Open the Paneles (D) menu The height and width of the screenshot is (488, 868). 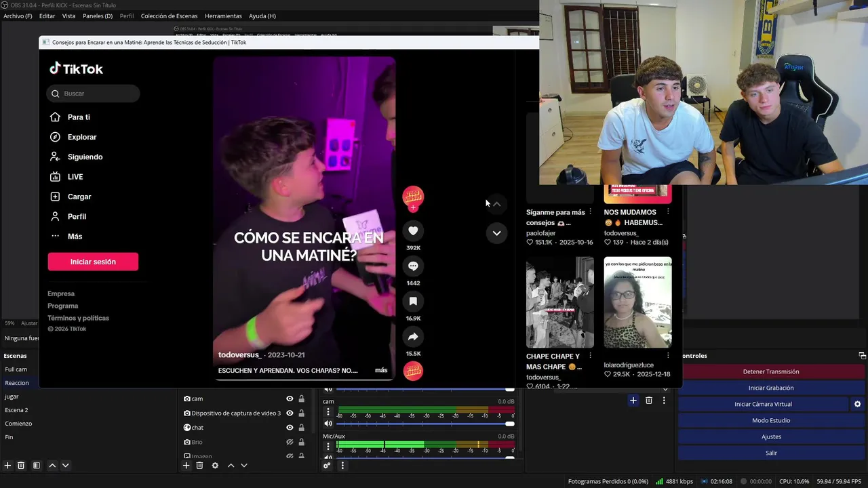coord(98,16)
